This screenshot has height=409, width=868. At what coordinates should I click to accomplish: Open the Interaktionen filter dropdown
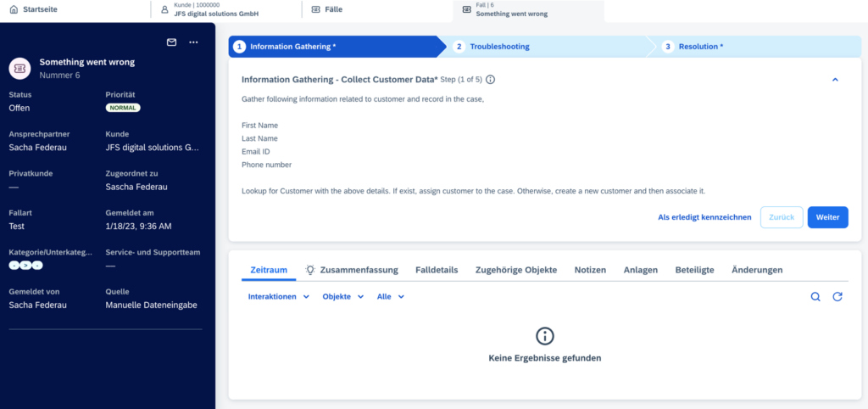(279, 297)
